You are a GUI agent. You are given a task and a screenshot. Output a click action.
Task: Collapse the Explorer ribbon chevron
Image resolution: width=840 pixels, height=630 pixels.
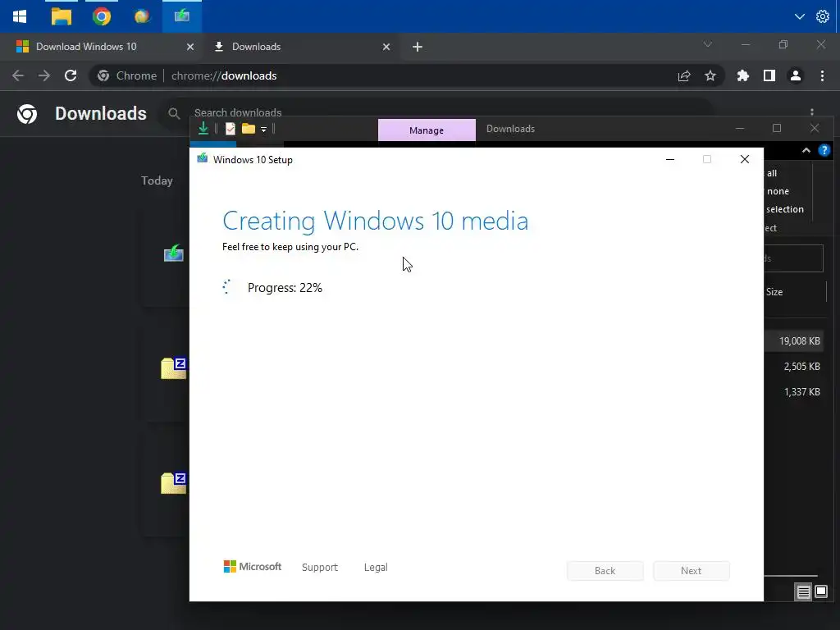[806, 151]
